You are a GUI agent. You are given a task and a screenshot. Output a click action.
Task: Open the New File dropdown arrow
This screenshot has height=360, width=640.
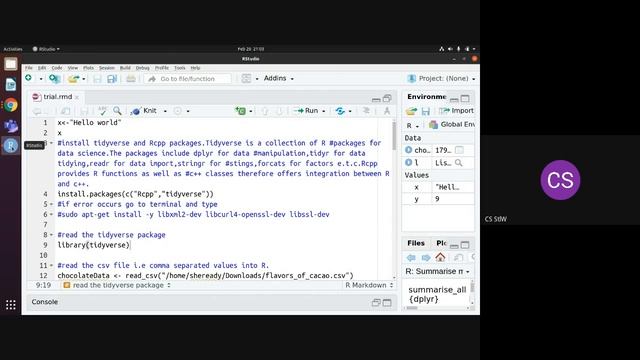pos(41,79)
